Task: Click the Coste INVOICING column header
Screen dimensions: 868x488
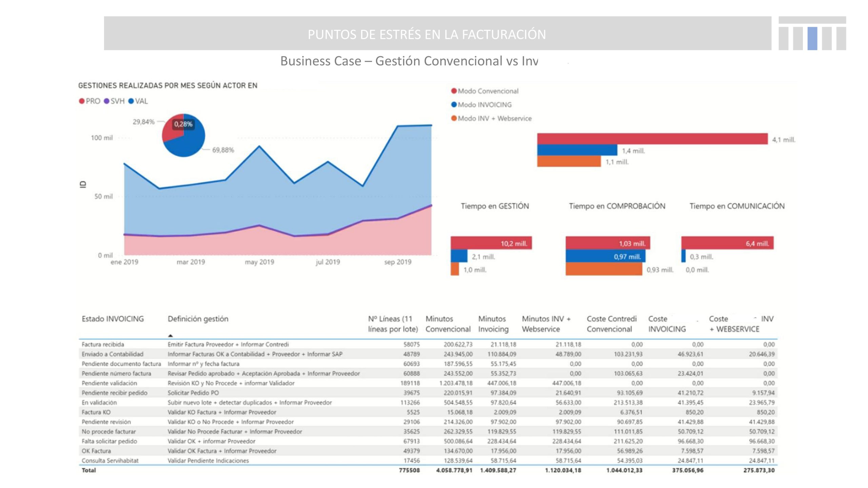Action: [x=667, y=324]
